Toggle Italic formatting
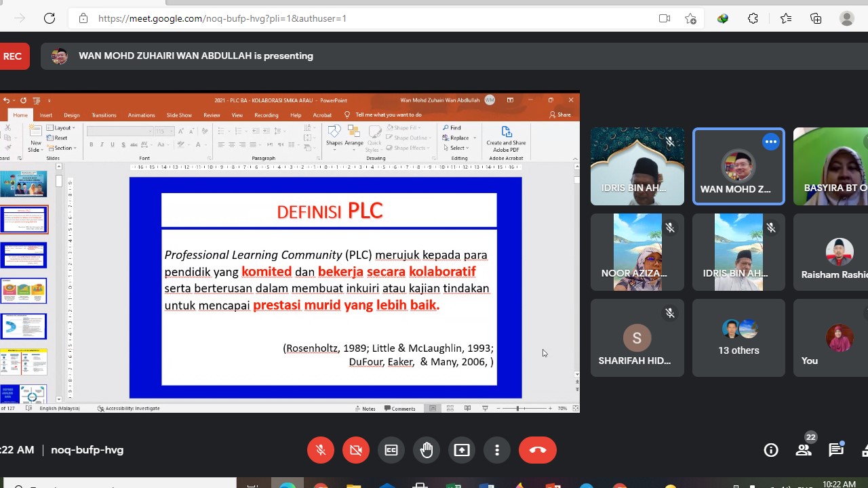The height and width of the screenshot is (488, 868). [x=102, y=144]
